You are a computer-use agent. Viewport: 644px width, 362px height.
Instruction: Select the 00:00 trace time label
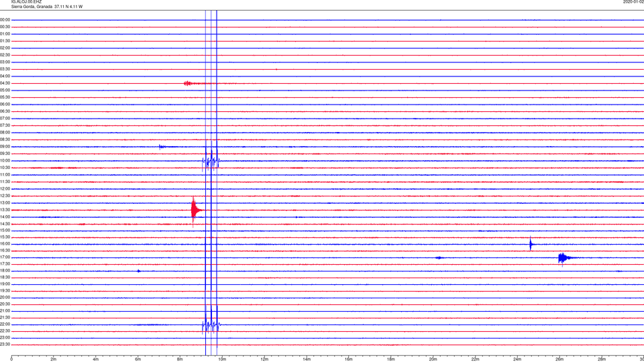(x=5, y=19)
